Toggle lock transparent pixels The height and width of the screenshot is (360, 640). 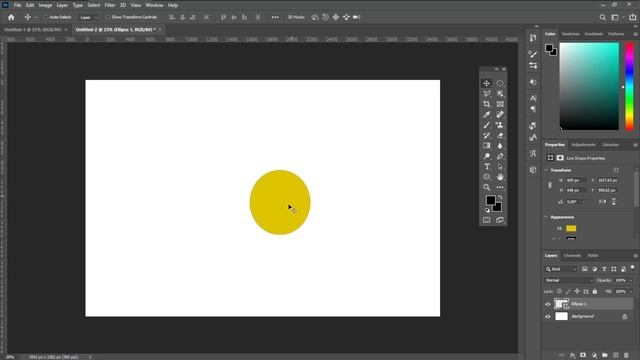(559, 291)
